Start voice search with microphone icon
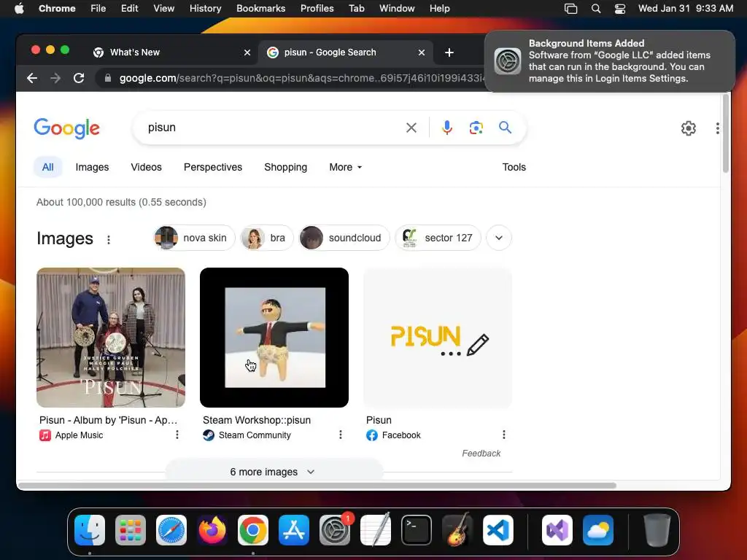Viewport: 747px width, 560px height. click(x=447, y=128)
